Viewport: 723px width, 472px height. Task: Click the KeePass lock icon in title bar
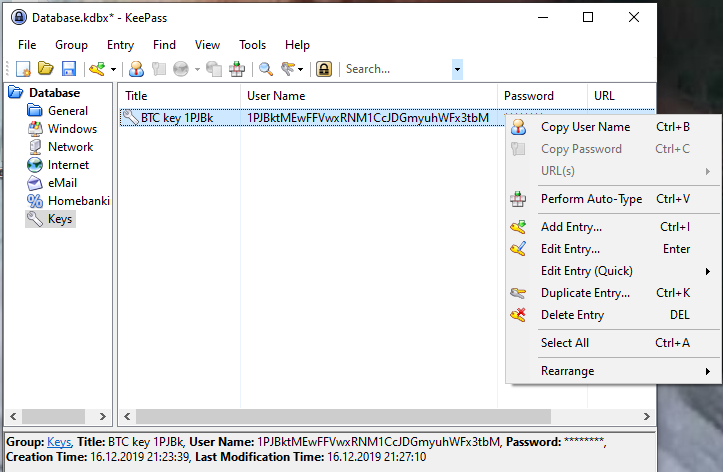click(19, 18)
